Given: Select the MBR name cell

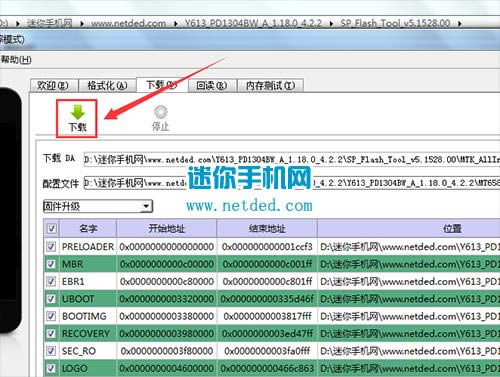Looking at the screenshot, I should coord(88,264).
